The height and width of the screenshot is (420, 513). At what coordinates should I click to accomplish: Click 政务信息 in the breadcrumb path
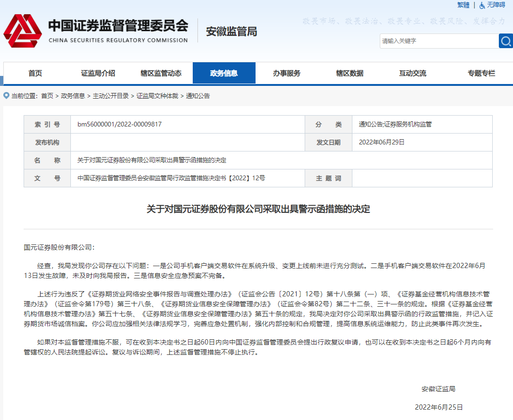click(x=73, y=96)
